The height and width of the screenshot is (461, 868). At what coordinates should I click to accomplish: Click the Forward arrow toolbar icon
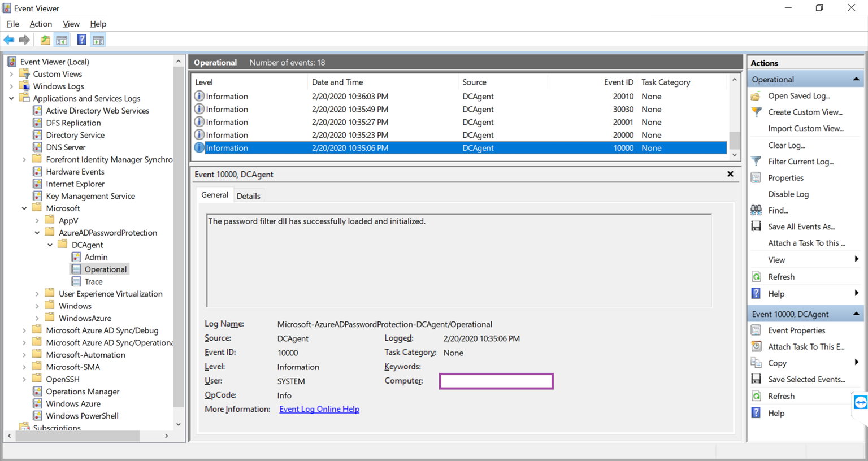[x=24, y=40]
